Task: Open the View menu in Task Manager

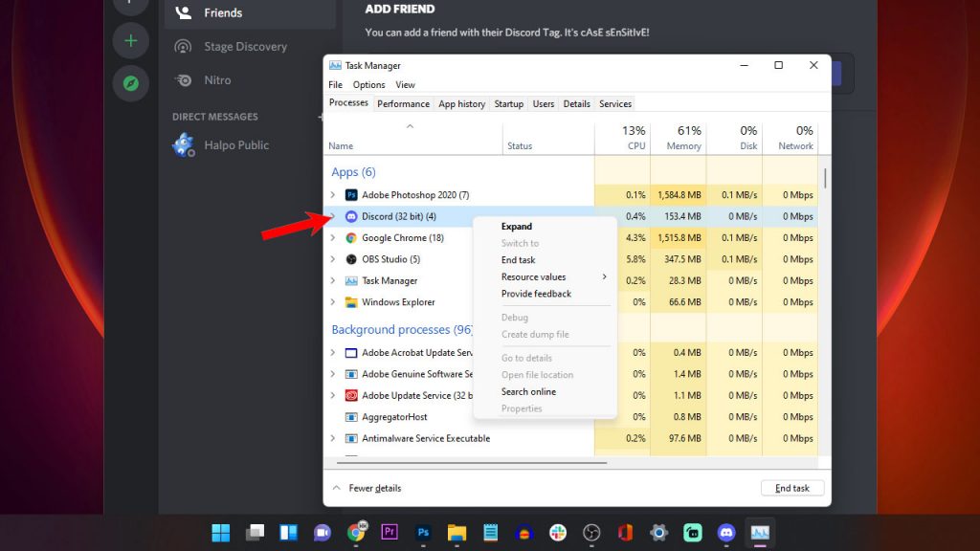Action: click(405, 85)
